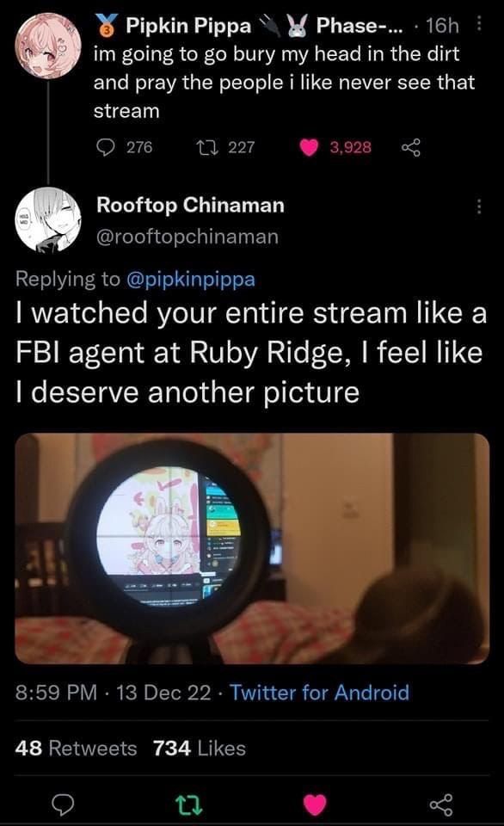Share Rooftop Chinaman's tweet

441,804
